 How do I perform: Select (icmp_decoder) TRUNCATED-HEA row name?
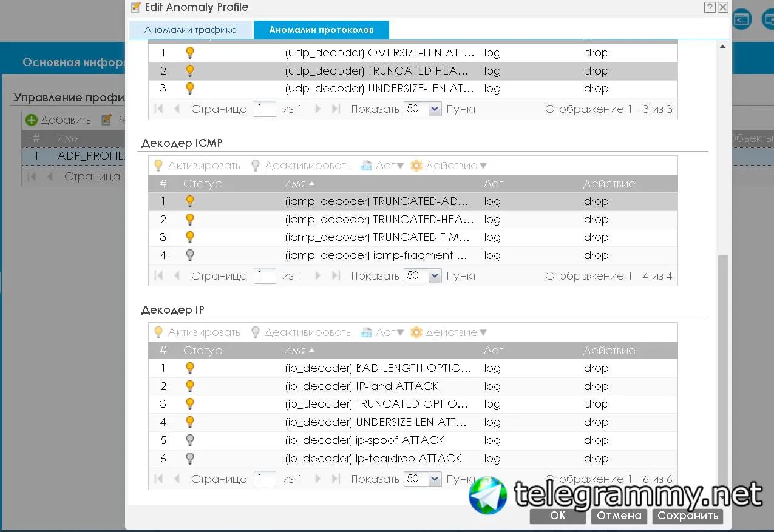(381, 220)
